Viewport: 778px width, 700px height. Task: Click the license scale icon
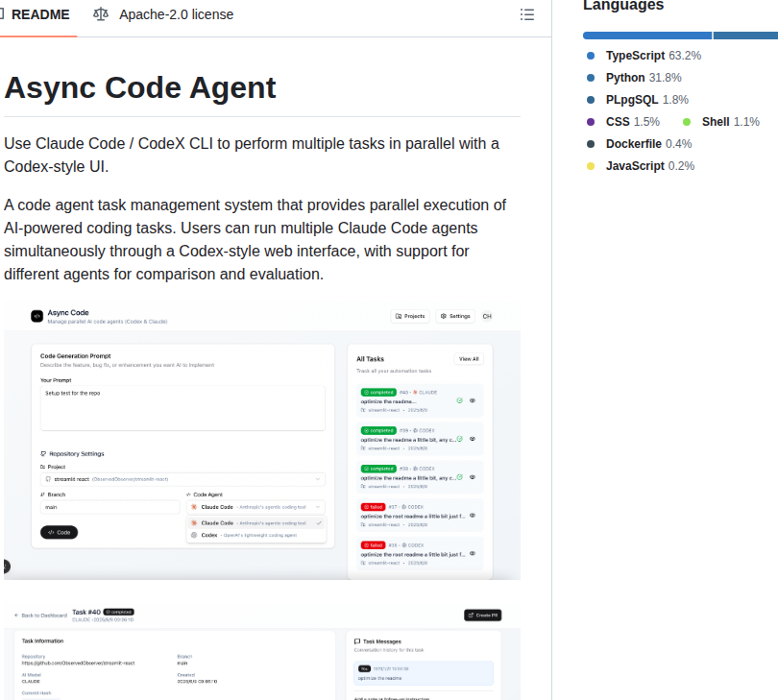click(x=101, y=14)
